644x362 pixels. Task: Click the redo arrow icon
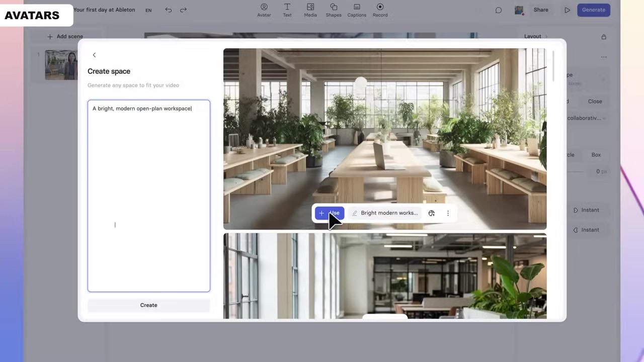click(183, 10)
